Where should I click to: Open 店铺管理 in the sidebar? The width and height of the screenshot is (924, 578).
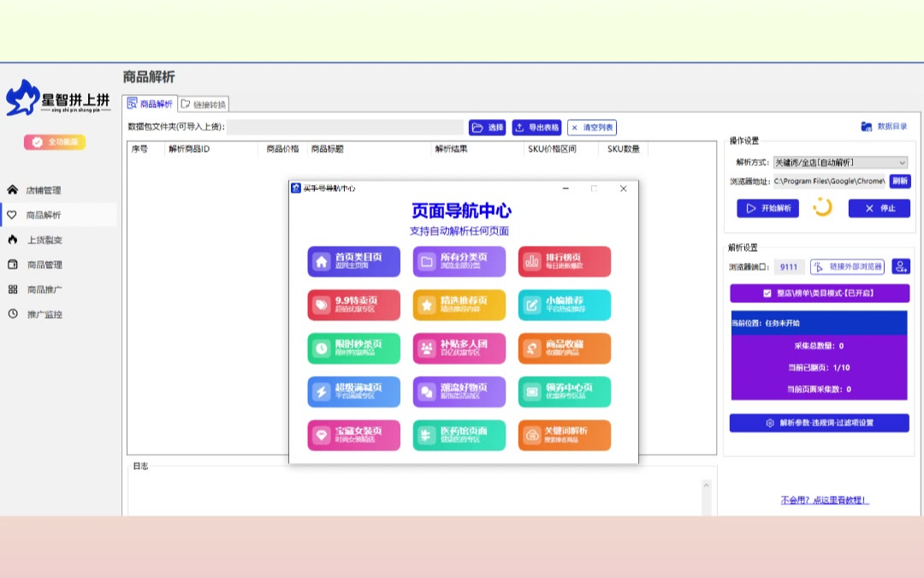43,190
